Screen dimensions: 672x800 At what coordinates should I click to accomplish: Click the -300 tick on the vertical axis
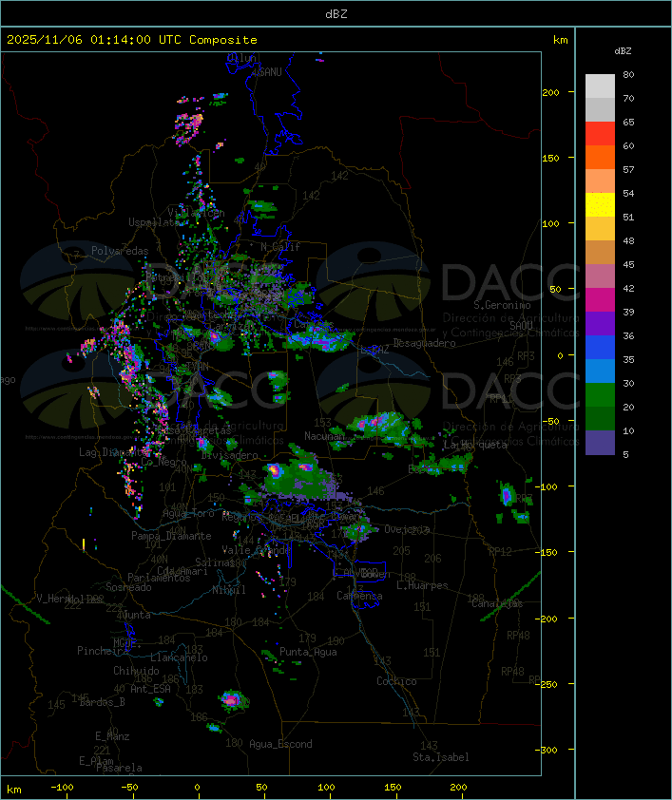click(547, 750)
